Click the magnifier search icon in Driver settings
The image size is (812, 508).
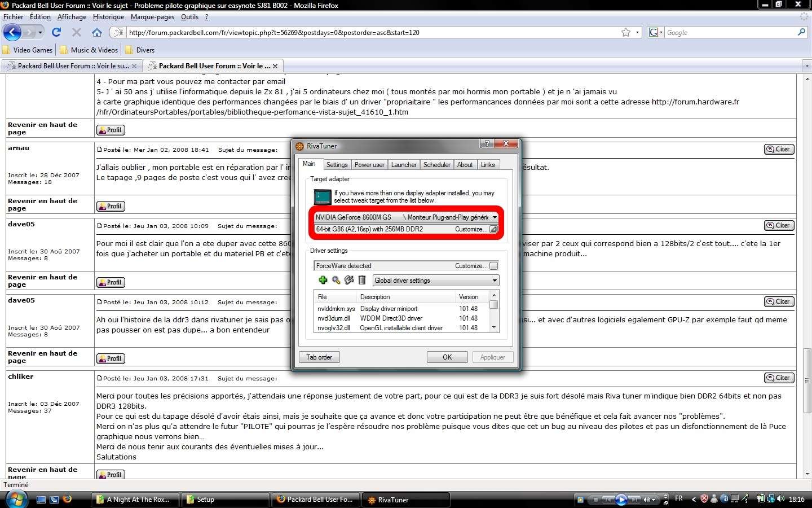coord(336,280)
